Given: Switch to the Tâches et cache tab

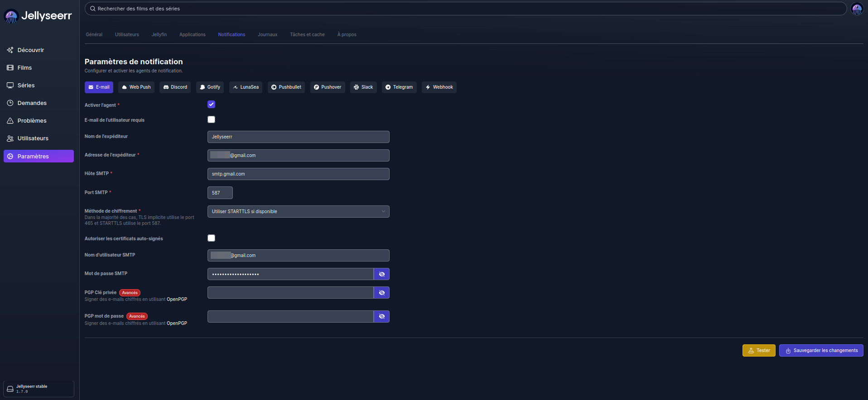Looking at the screenshot, I should (x=308, y=35).
